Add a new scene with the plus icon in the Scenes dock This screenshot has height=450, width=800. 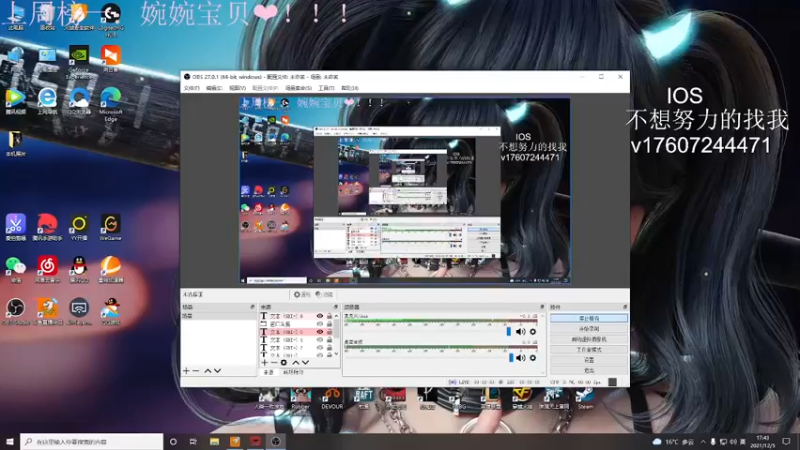tap(186, 370)
